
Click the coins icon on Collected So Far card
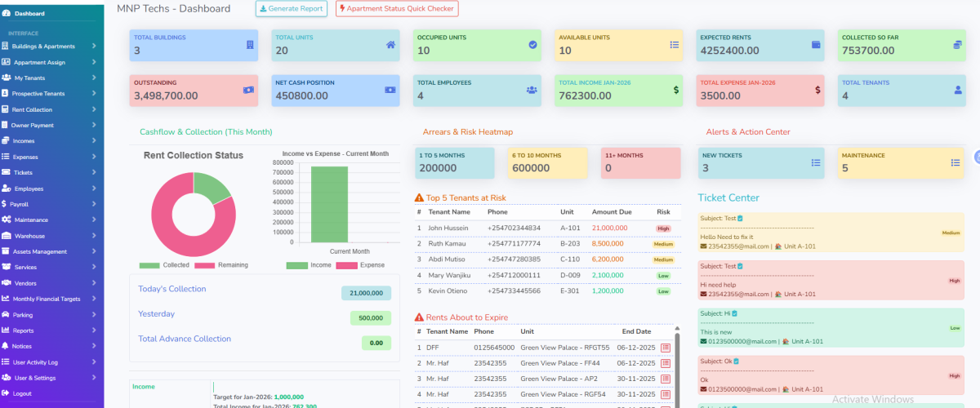957,45
